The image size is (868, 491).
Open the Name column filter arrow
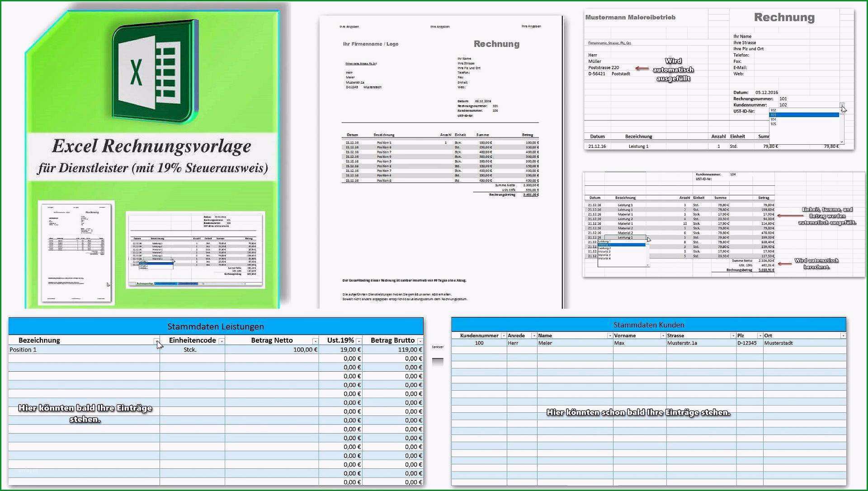tap(610, 336)
